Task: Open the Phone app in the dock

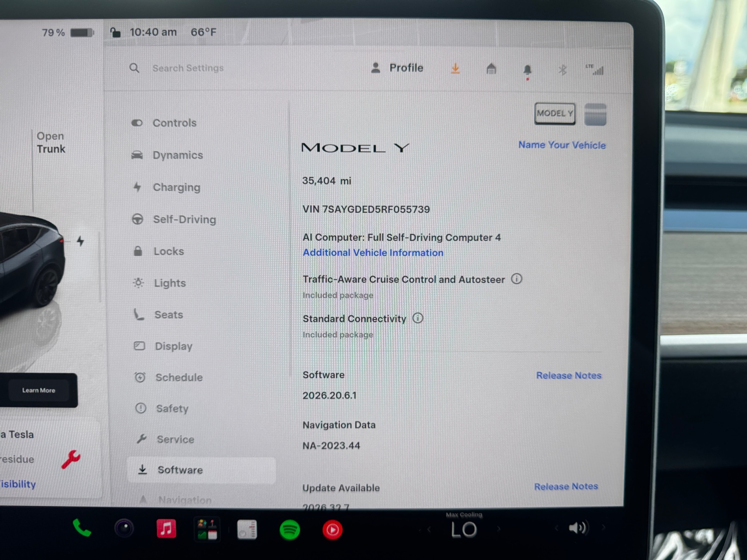Action: click(x=82, y=528)
